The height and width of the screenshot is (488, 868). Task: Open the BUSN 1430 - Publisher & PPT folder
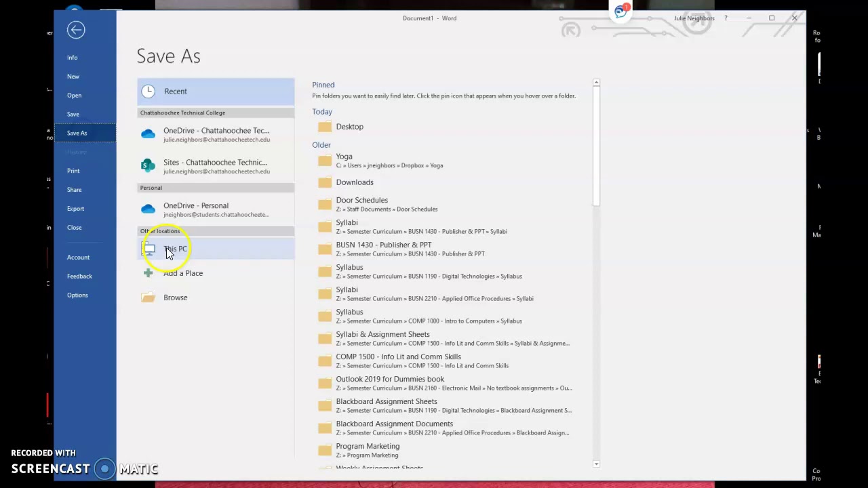click(x=452, y=249)
